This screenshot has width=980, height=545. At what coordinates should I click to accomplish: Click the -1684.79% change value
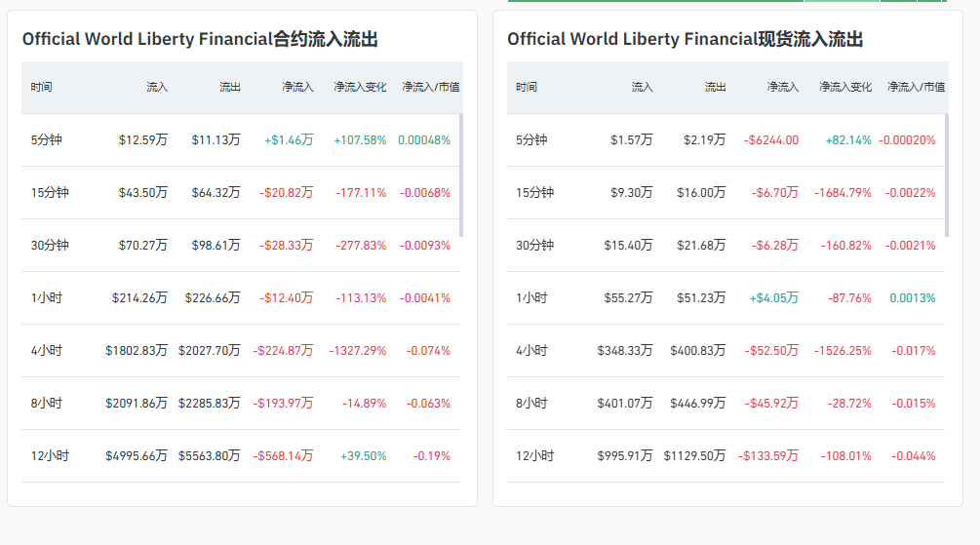(x=843, y=193)
